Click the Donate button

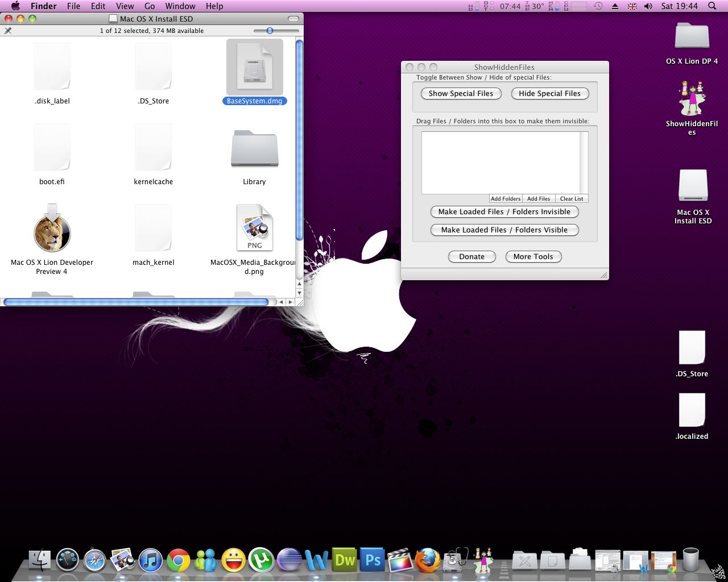(x=472, y=256)
